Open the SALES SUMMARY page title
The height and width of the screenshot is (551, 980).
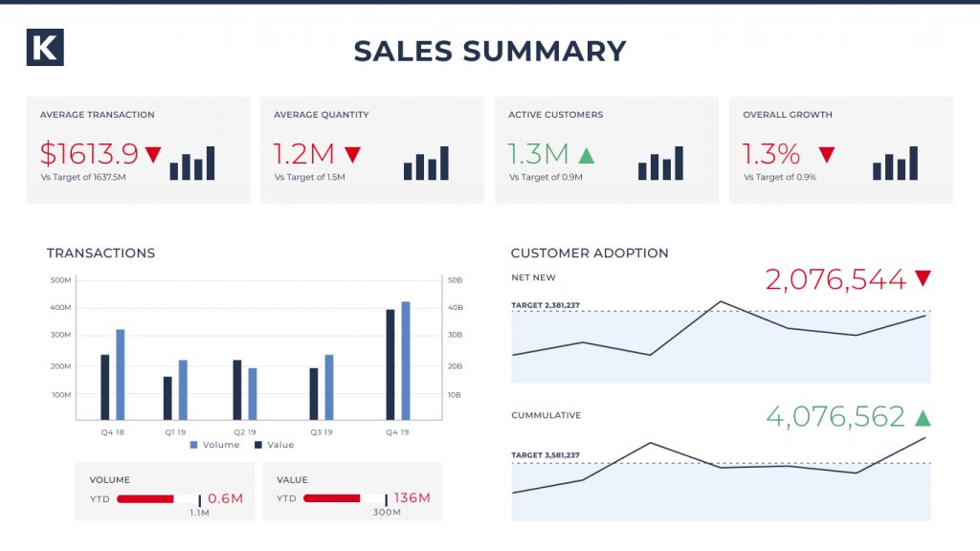click(x=490, y=52)
